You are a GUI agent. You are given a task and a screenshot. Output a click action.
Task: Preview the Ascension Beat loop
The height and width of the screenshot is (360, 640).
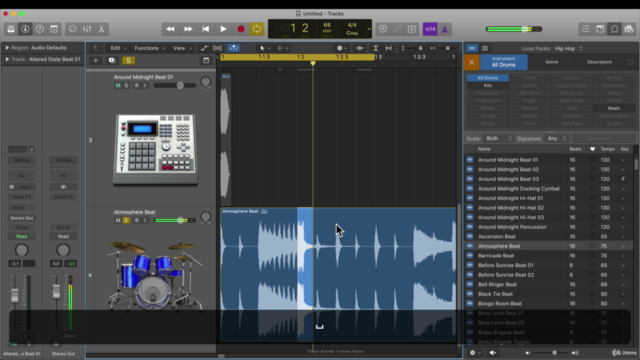tap(497, 236)
